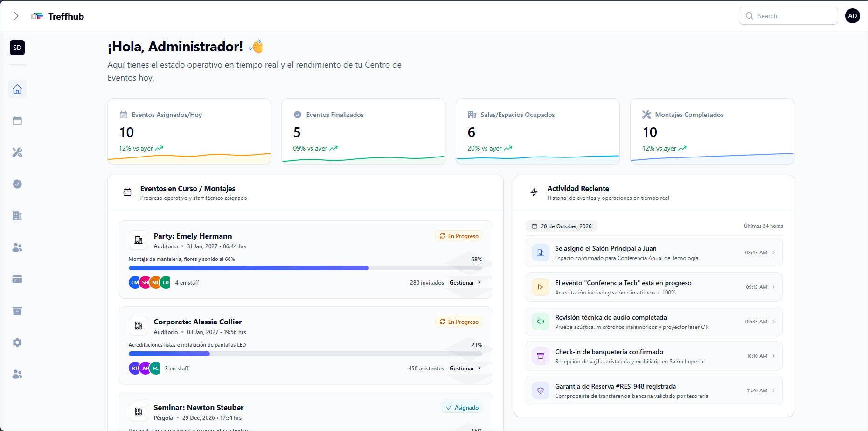The width and height of the screenshot is (868, 431).
Task: Click the Treffhub logo
Action: (57, 16)
